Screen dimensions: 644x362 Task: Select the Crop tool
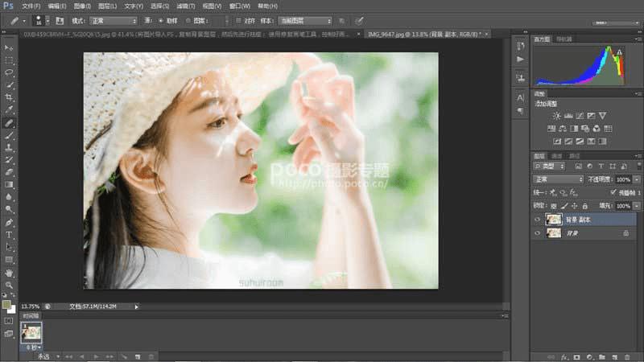(x=9, y=97)
